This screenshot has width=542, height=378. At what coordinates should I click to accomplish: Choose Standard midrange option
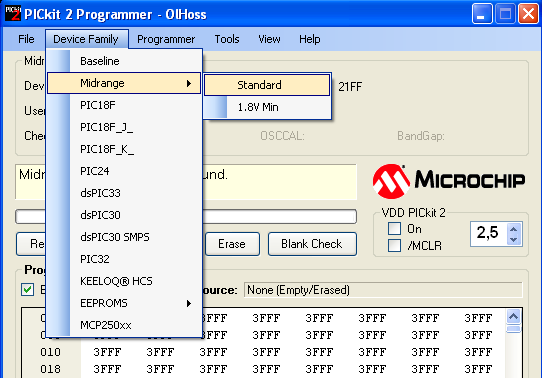pos(267,85)
